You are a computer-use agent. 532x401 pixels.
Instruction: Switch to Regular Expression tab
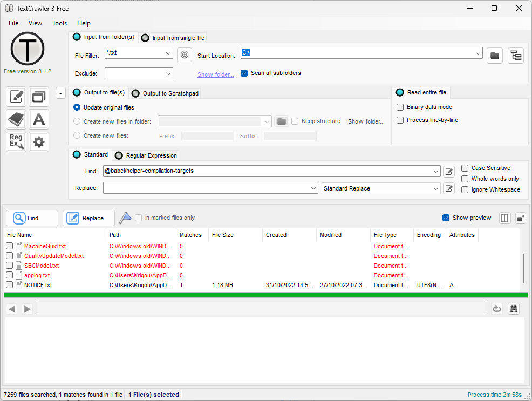coord(146,155)
